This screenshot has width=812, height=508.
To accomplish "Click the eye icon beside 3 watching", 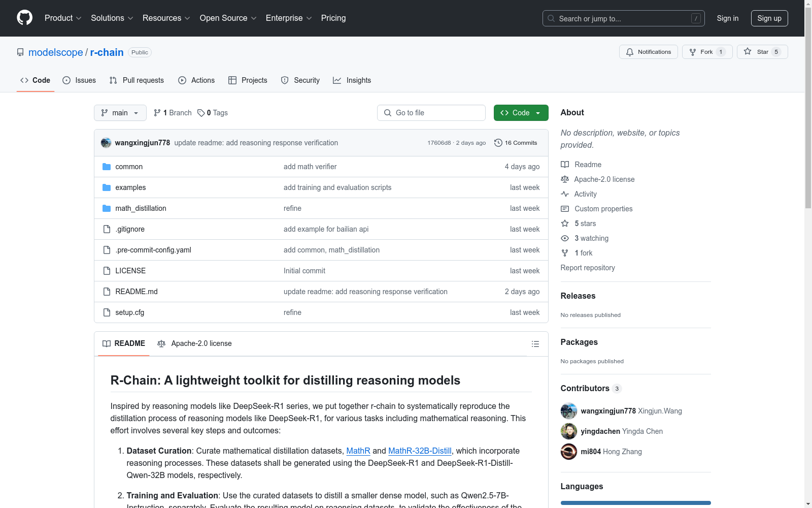I will (565, 238).
